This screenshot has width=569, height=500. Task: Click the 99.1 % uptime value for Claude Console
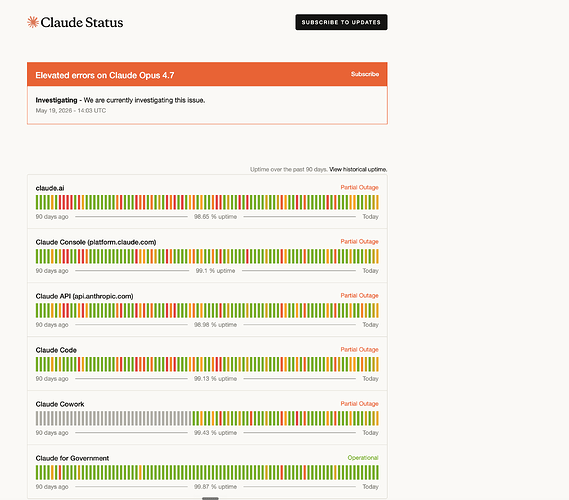215,271
